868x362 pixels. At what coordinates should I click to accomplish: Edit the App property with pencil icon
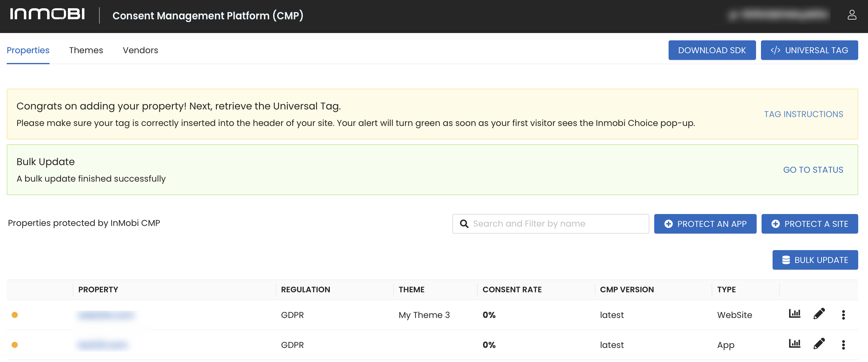click(x=819, y=343)
